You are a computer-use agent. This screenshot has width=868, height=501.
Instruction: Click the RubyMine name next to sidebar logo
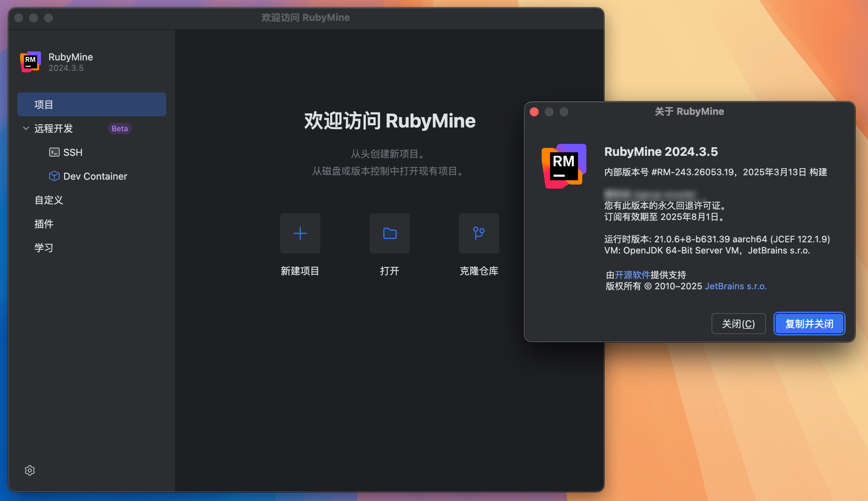[71, 57]
